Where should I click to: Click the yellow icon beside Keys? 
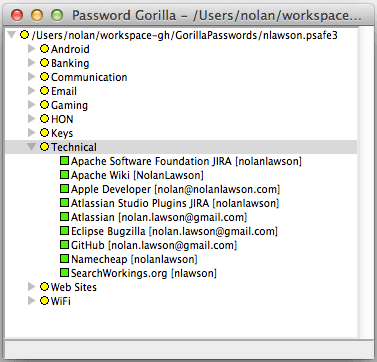[x=44, y=133]
